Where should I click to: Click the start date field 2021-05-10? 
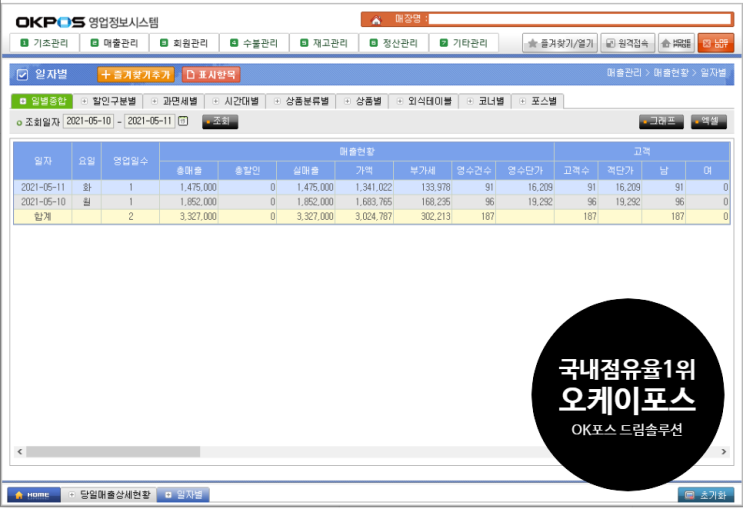coord(88,121)
